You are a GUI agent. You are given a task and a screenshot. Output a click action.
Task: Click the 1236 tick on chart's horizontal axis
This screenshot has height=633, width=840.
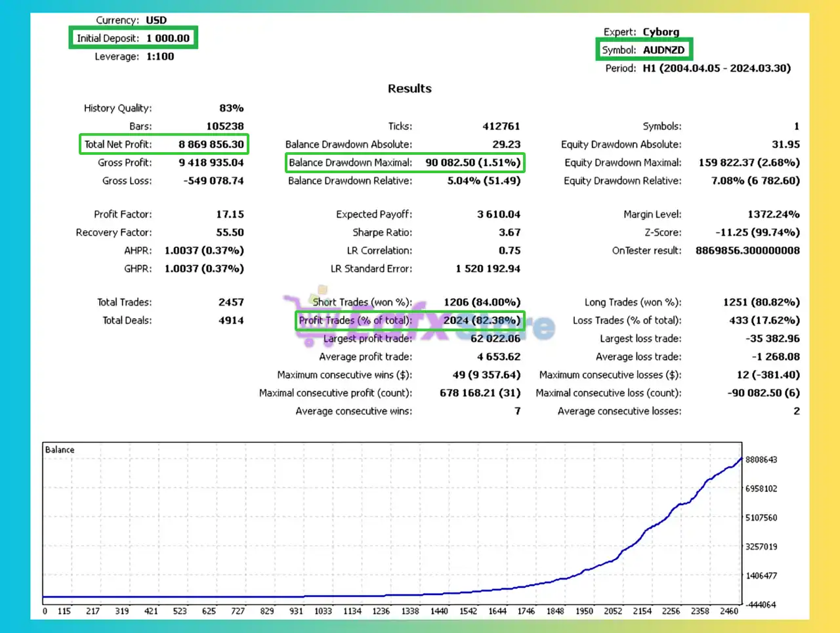[x=381, y=611]
